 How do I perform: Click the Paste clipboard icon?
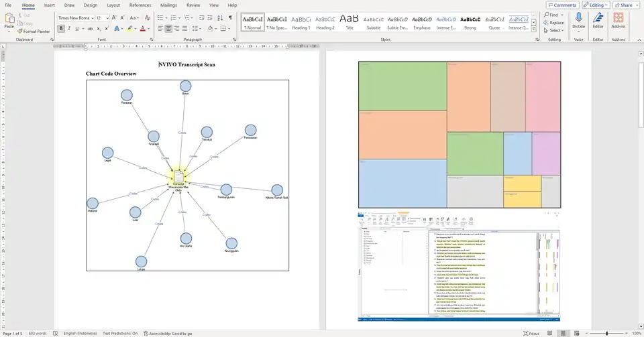pos(9,19)
